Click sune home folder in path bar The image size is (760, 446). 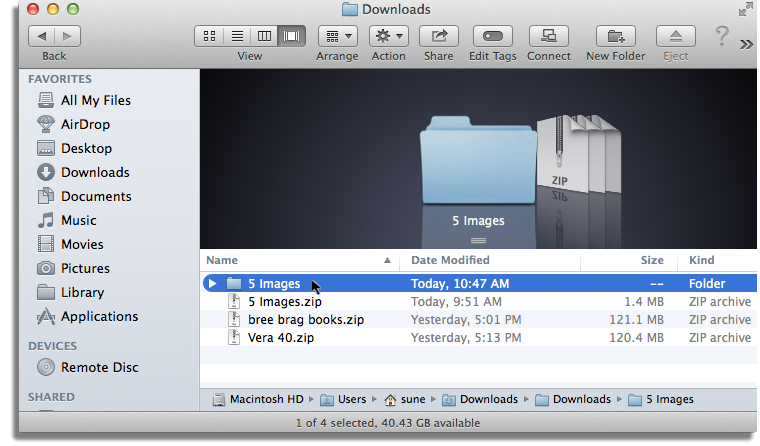405,399
